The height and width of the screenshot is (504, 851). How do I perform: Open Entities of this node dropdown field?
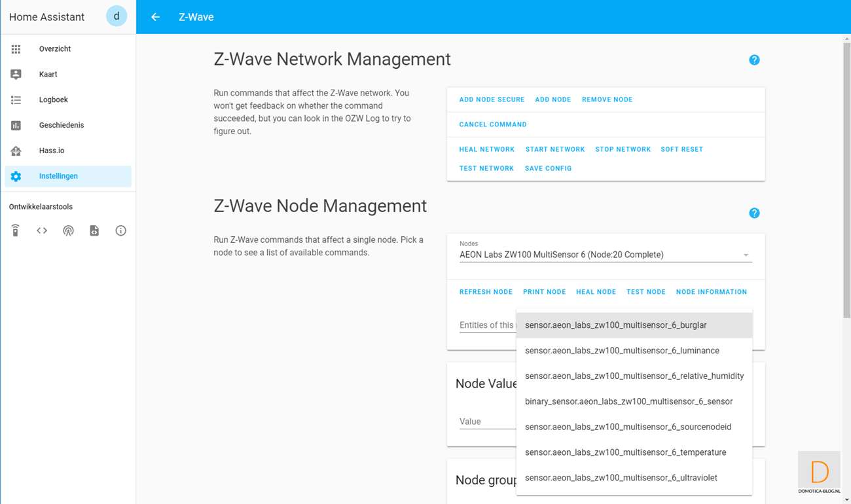point(487,325)
